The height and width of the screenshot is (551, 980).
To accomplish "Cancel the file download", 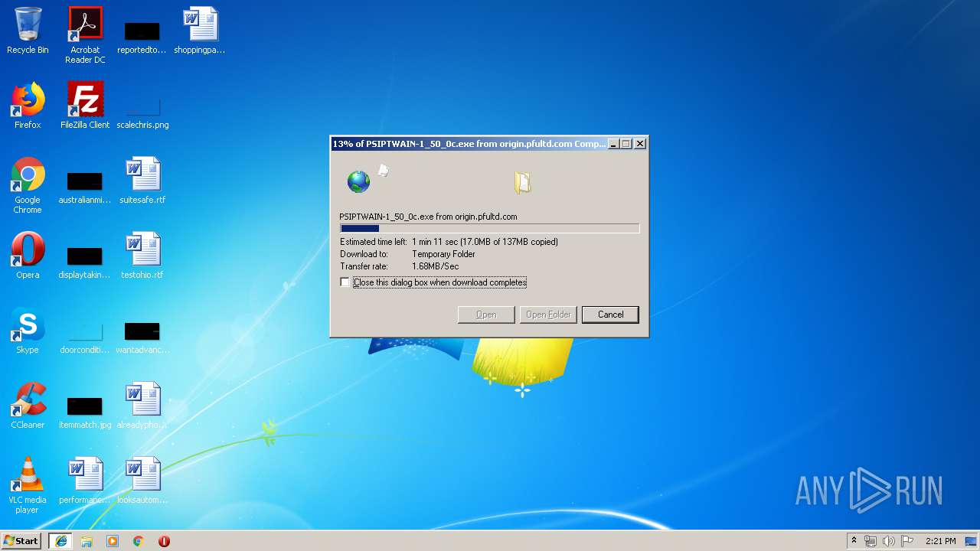I will 610,315.
